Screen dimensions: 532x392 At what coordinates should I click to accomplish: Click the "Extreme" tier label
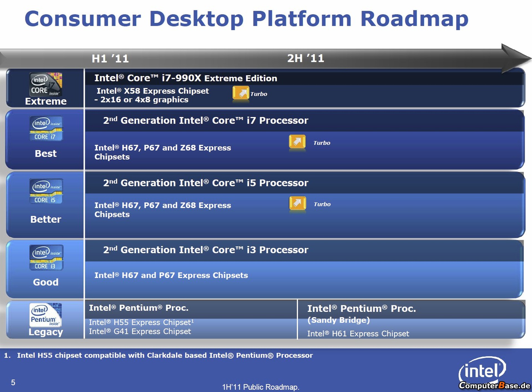pyautogui.click(x=46, y=101)
